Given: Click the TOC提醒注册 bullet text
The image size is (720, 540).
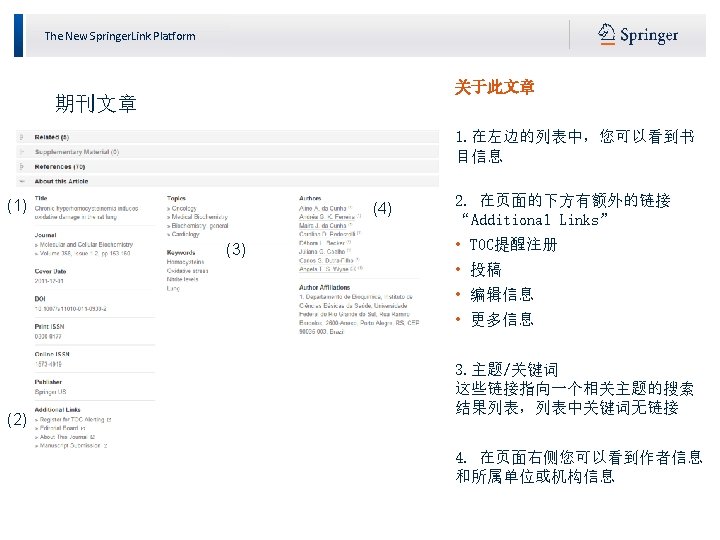Looking at the screenshot, I should [513, 244].
